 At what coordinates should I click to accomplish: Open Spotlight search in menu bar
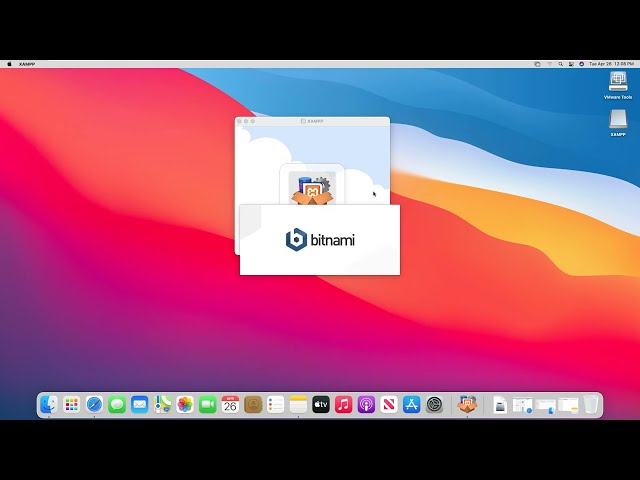click(560, 64)
